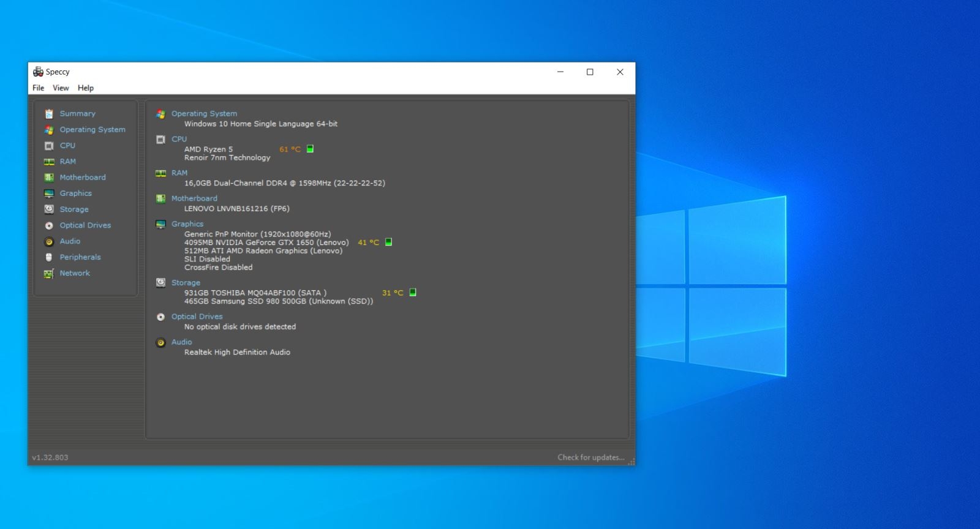Click the Motherboard icon in sidebar

click(x=49, y=178)
